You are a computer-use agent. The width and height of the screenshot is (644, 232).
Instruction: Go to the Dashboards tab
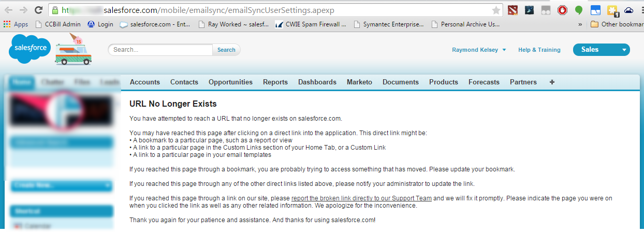pyautogui.click(x=317, y=82)
